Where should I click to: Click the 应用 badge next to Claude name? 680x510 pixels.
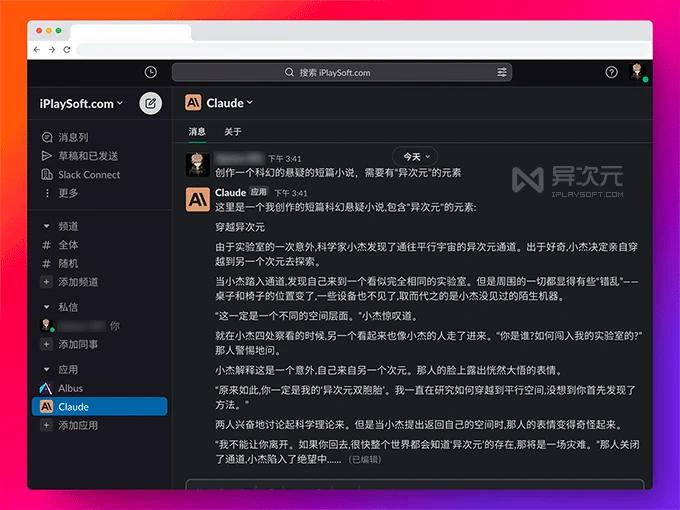(259, 192)
